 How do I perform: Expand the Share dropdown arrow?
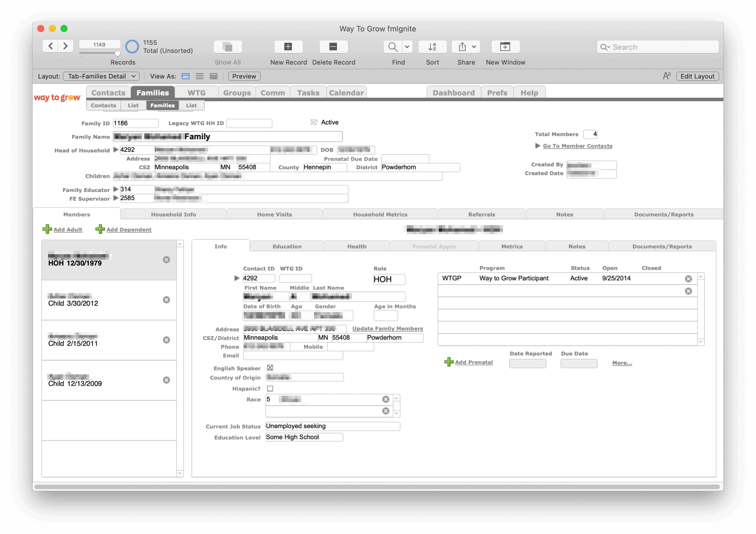[474, 47]
